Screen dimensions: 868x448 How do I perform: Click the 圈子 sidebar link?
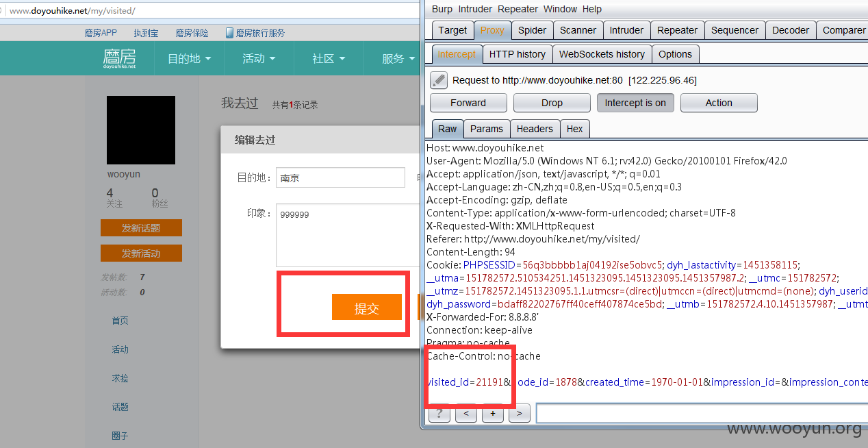(120, 436)
